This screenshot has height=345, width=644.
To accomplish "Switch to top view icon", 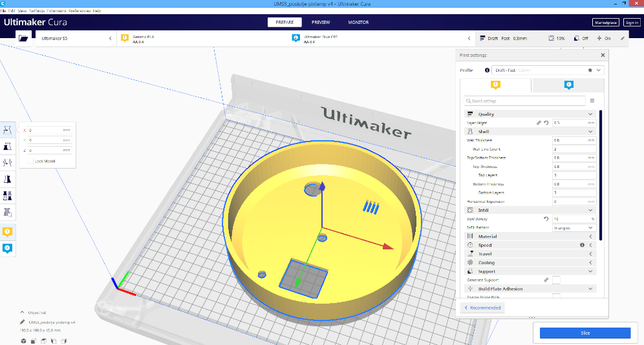I will [43, 341].
